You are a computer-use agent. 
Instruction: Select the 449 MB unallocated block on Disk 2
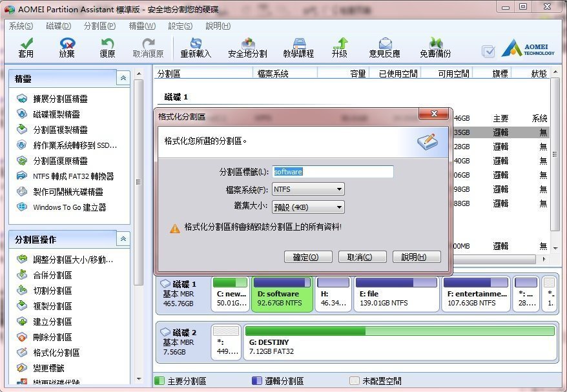pyautogui.click(x=227, y=342)
